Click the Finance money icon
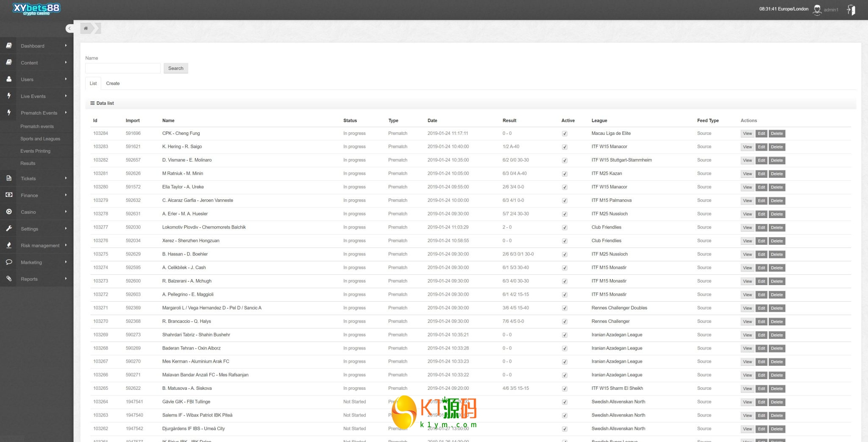 pyautogui.click(x=9, y=195)
